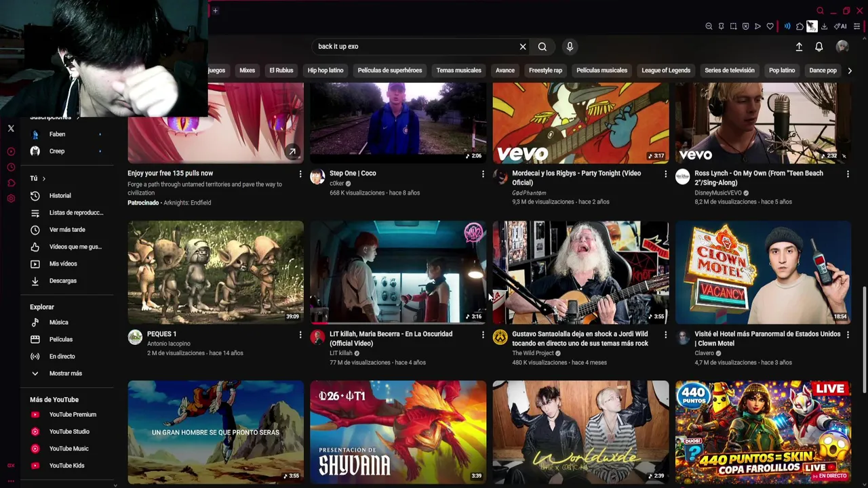The width and height of the screenshot is (868, 488).
Task: Add page to bookmarks with heart icon
Action: pyautogui.click(x=770, y=26)
